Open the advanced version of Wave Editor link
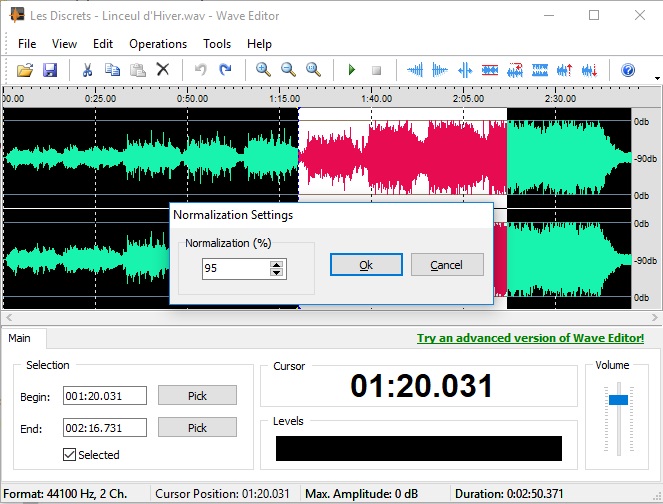Viewport: 663px width, 504px height. click(530, 338)
